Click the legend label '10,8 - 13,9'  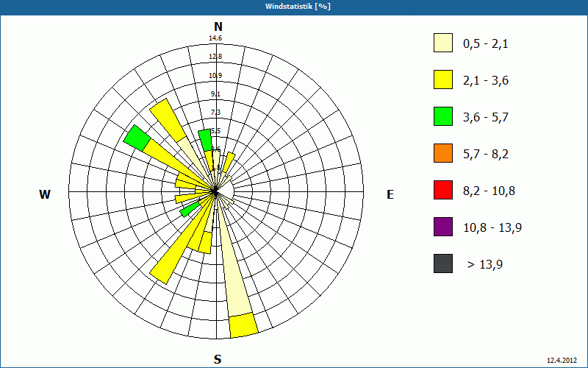pos(492,228)
